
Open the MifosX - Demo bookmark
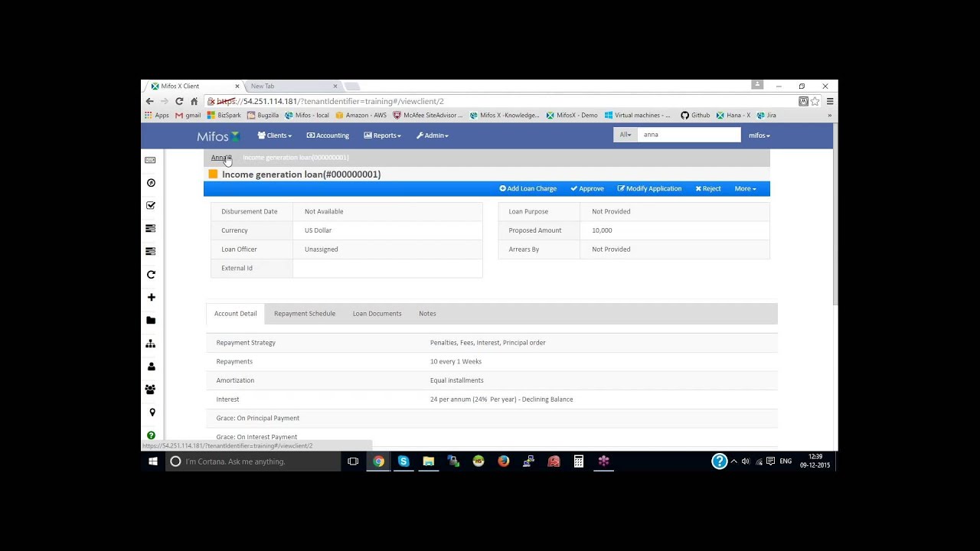pos(572,116)
